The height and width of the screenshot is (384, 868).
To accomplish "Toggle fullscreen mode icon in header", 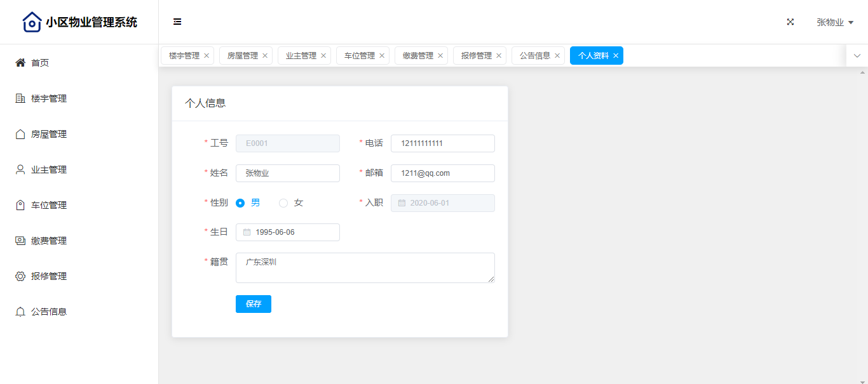I will click(790, 22).
